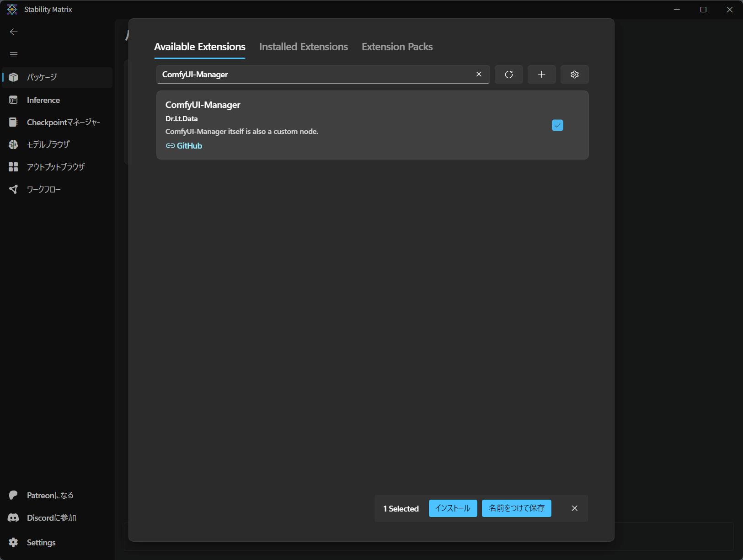Click the back arrow icon
Image resolution: width=743 pixels, height=560 pixels.
[14, 32]
